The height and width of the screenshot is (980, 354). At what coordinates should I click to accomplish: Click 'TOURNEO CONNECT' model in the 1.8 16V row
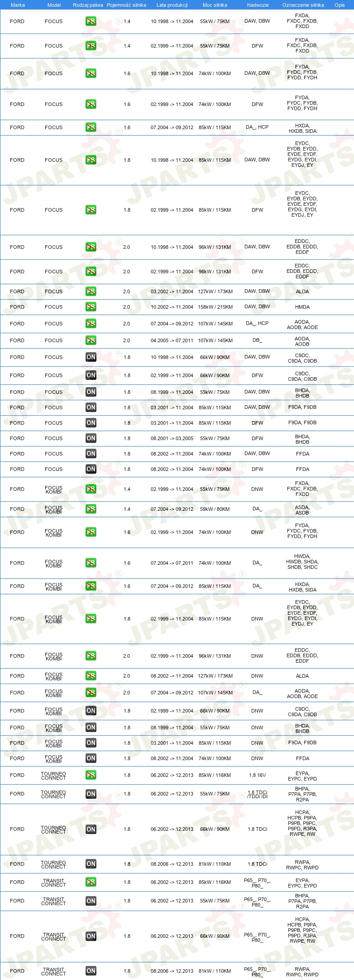coord(53,776)
